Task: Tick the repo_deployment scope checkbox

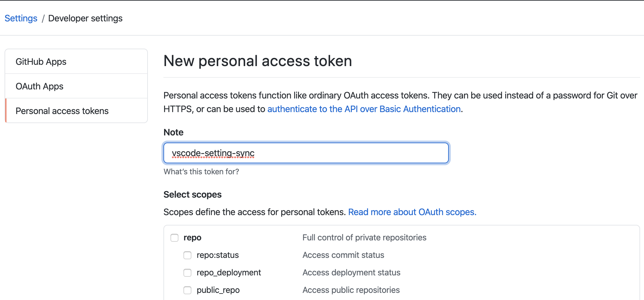Action: [x=187, y=273]
